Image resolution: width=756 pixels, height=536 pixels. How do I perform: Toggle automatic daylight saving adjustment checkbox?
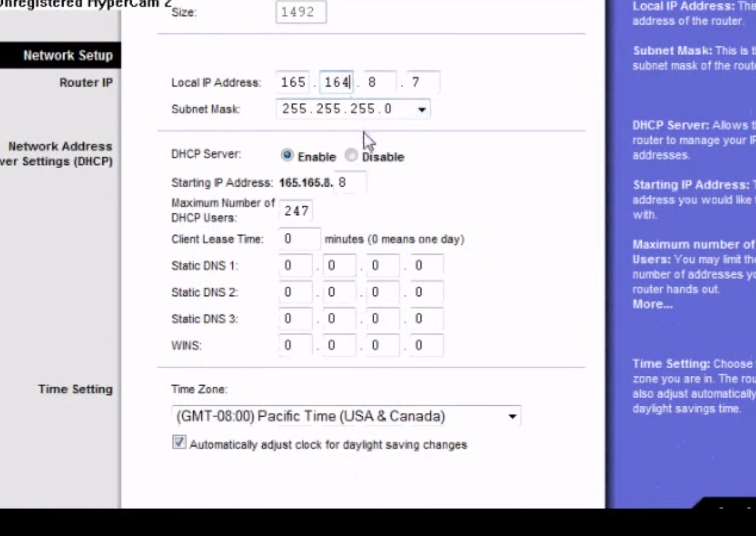tap(179, 442)
